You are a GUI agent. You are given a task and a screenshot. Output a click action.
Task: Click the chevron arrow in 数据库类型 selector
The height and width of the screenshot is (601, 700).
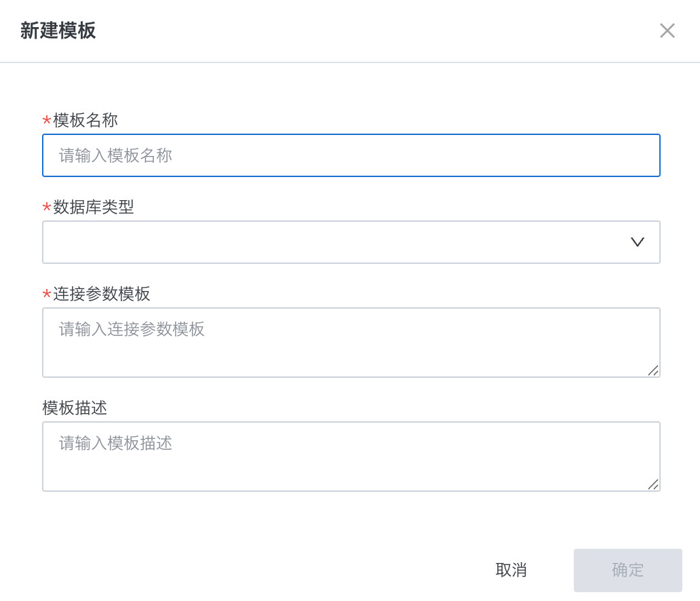[x=637, y=242]
